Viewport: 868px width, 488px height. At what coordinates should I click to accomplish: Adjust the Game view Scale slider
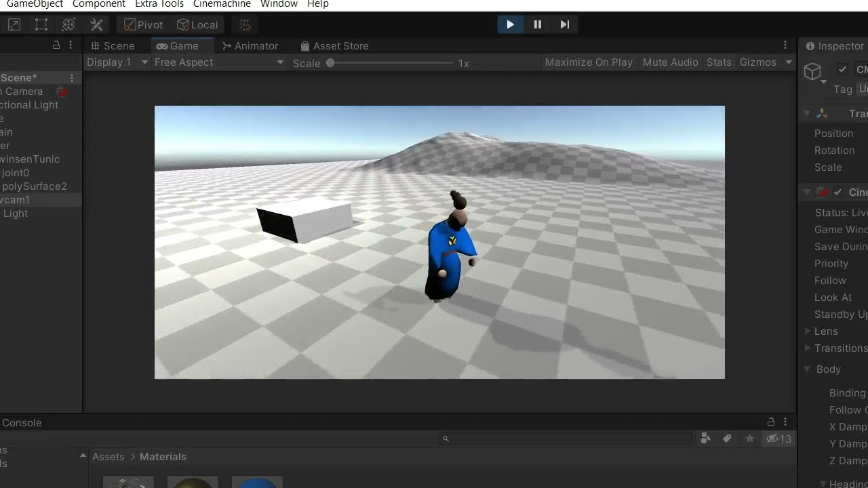click(391, 63)
